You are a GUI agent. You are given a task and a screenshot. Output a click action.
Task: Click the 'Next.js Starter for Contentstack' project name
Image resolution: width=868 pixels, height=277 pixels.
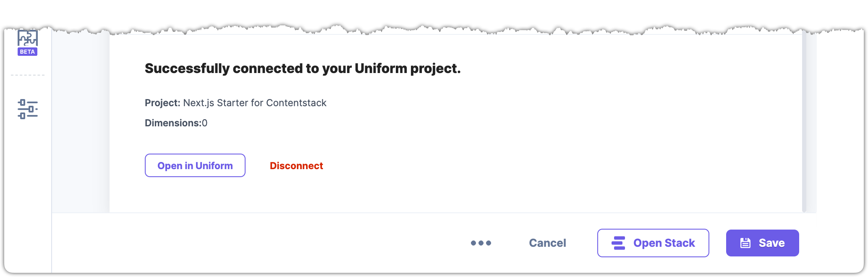[x=254, y=103]
